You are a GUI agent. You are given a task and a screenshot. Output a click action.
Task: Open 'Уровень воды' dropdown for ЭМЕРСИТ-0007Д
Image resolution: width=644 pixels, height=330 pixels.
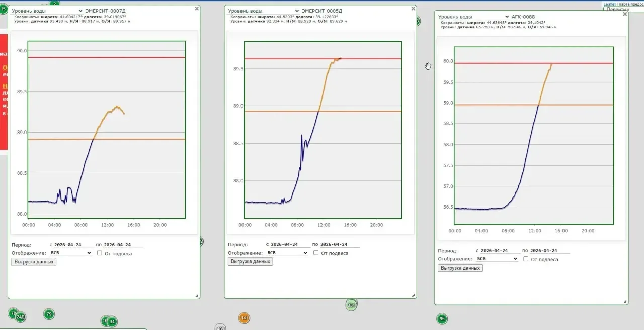click(x=47, y=10)
